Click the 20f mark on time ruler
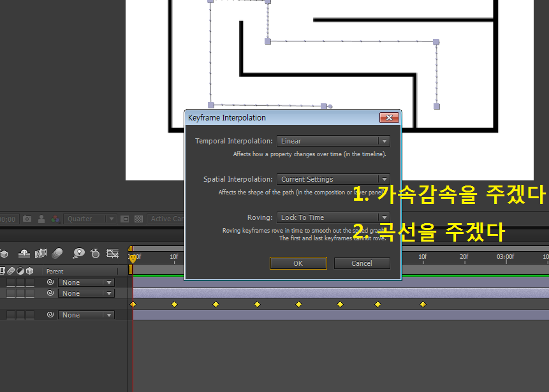Image resolution: width=549 pixels, height=392 pixels. pos(464,256)
